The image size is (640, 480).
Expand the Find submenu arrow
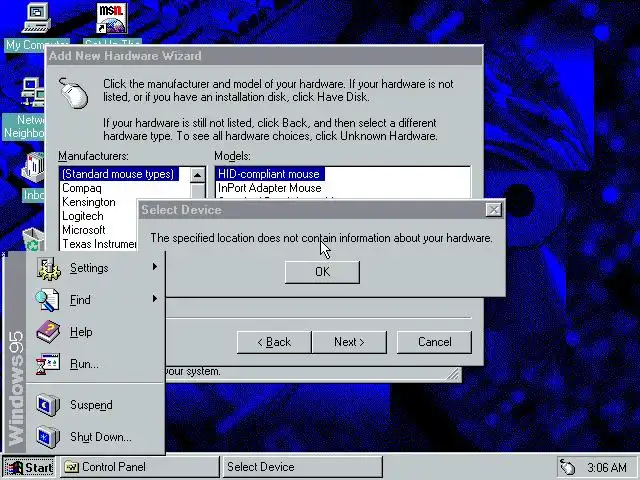coord(155,298)
